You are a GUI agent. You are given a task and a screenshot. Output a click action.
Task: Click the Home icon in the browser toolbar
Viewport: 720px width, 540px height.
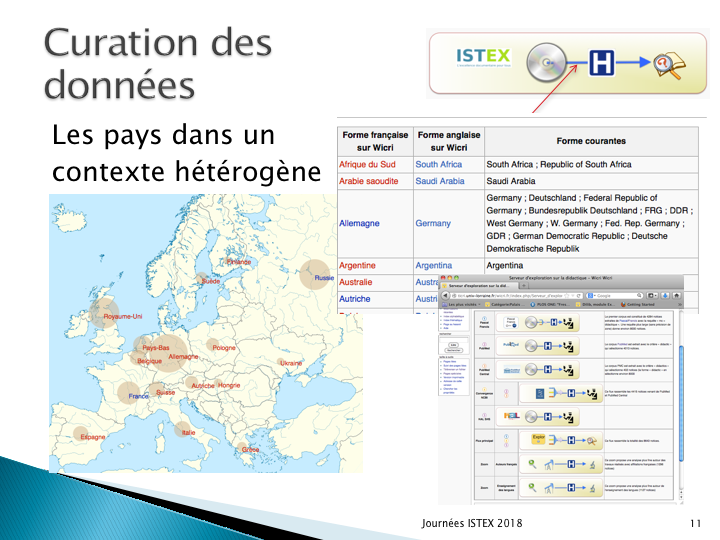point(676,295)
